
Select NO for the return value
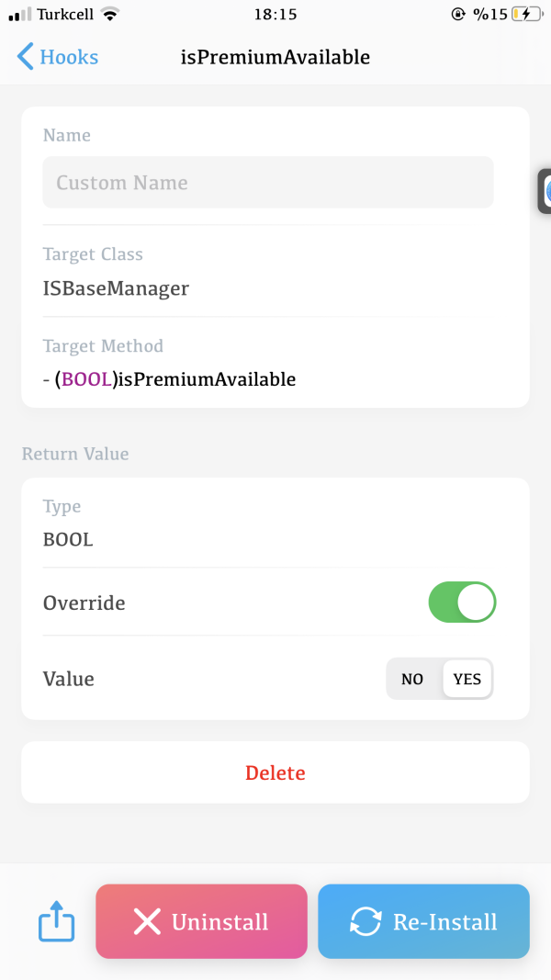point(413,679)
